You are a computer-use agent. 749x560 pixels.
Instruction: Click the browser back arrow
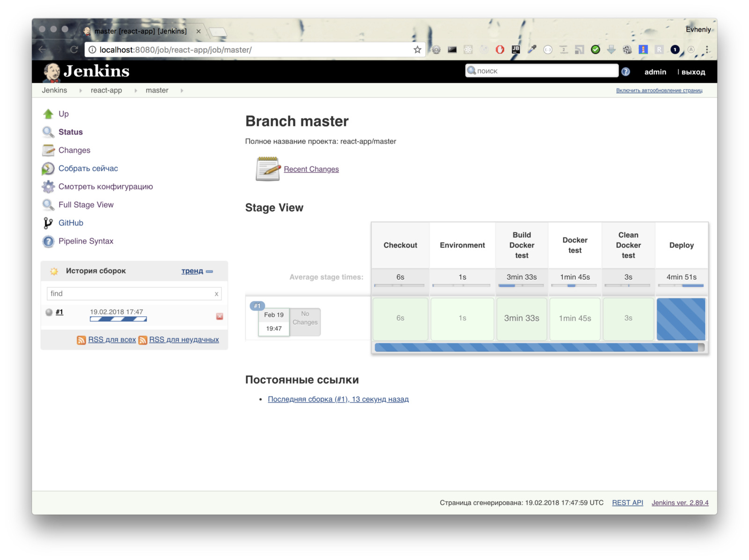coord(43,50)
